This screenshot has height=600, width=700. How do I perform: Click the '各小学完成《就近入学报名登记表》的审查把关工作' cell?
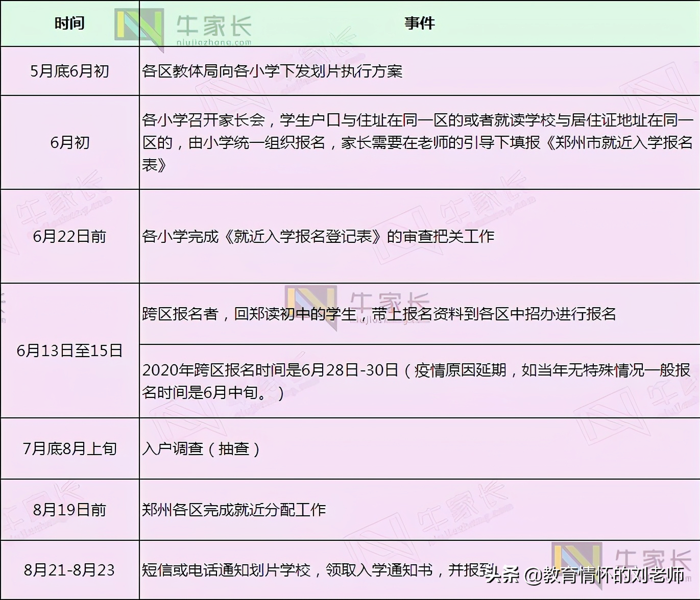click(420, 236)
